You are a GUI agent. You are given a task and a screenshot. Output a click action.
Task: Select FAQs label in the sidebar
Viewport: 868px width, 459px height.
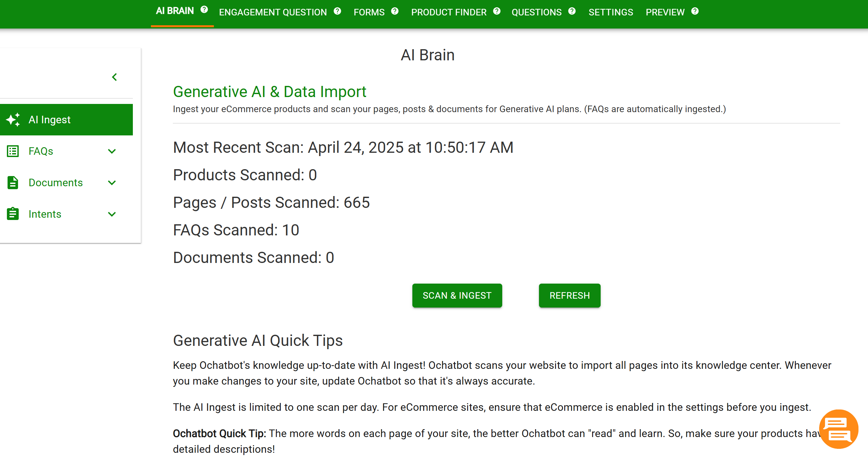41,151
